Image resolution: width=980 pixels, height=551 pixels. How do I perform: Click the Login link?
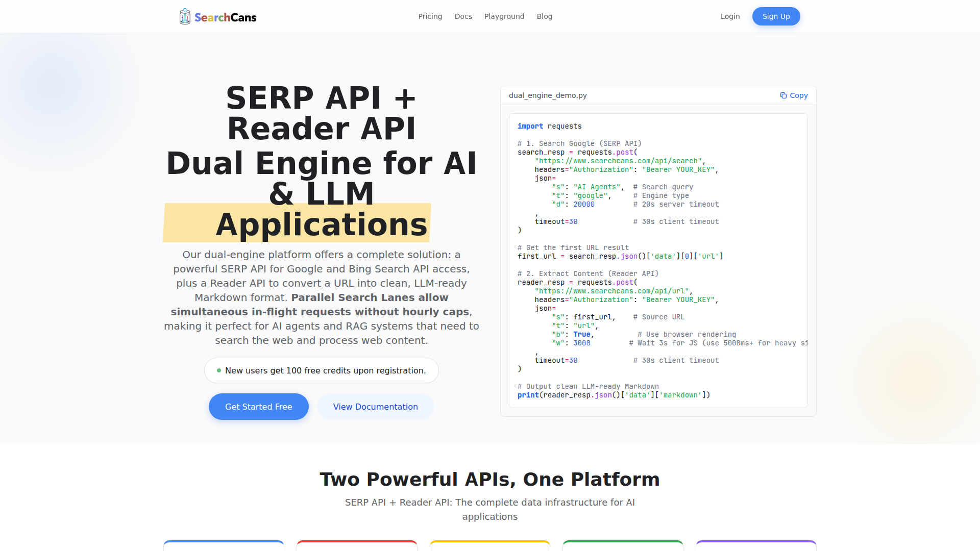point(730,16)
